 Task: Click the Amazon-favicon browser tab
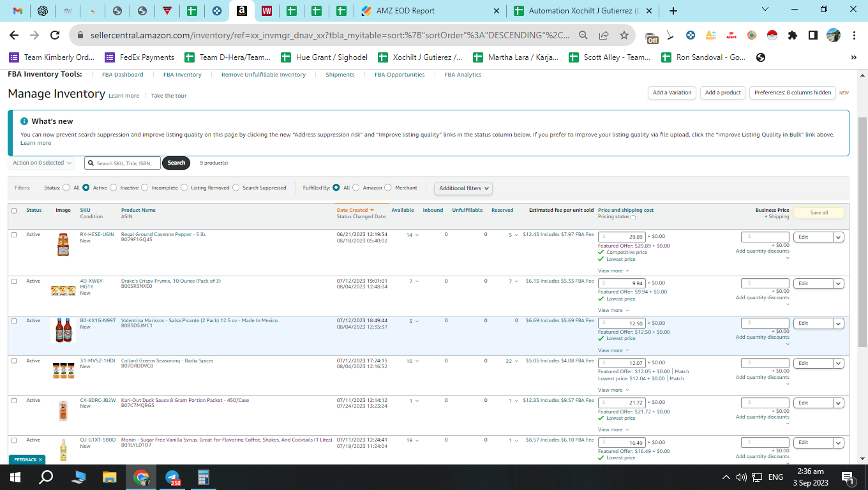tap(242, 11)
